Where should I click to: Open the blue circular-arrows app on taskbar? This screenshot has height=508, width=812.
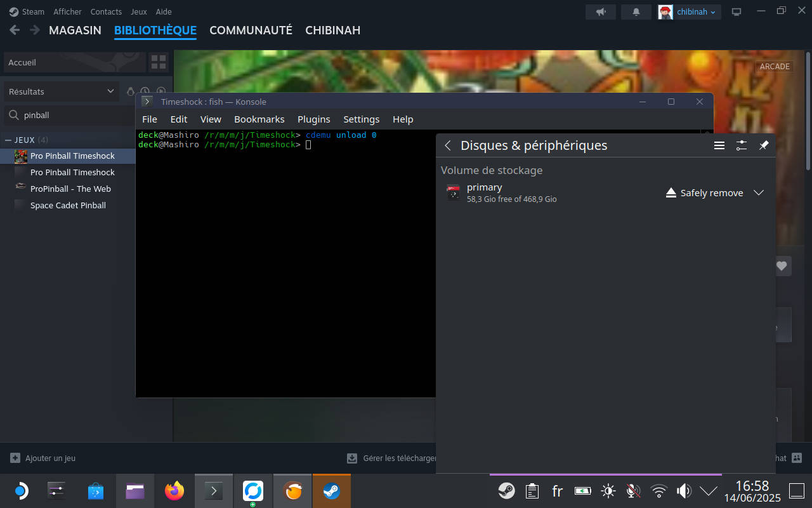[x=253, y=491]
